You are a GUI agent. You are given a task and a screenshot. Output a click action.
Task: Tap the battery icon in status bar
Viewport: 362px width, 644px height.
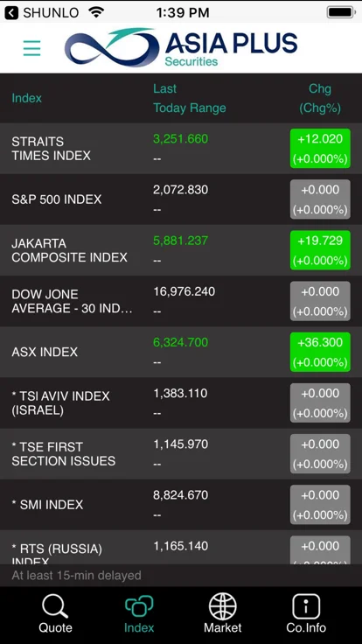pyautogui.click(x=341, y=12)
